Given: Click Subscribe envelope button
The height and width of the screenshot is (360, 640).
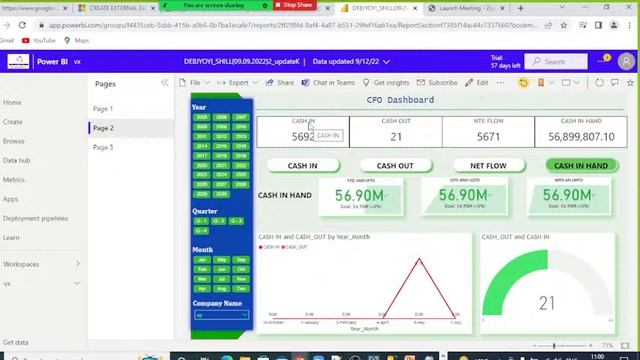Looking at the screenshot, I should 437,83.
